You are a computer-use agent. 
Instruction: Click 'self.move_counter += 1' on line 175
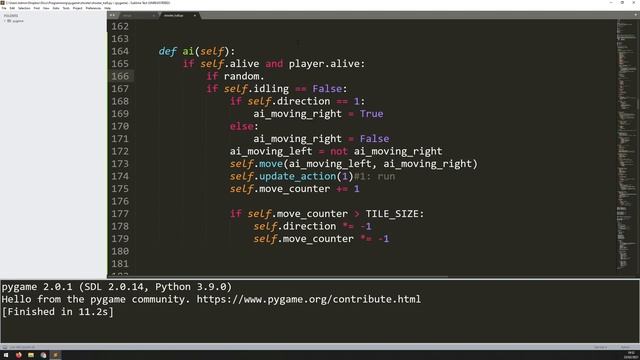coord(294,189)
